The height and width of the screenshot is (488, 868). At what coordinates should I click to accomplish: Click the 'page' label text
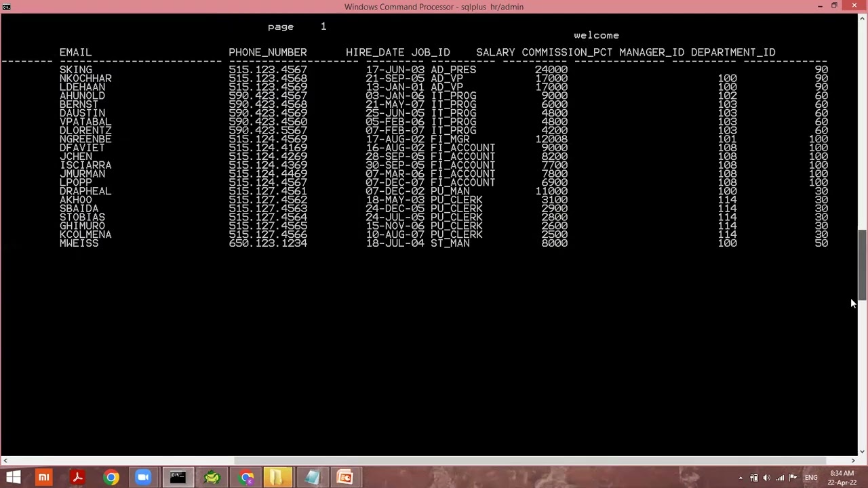(281, 27)
